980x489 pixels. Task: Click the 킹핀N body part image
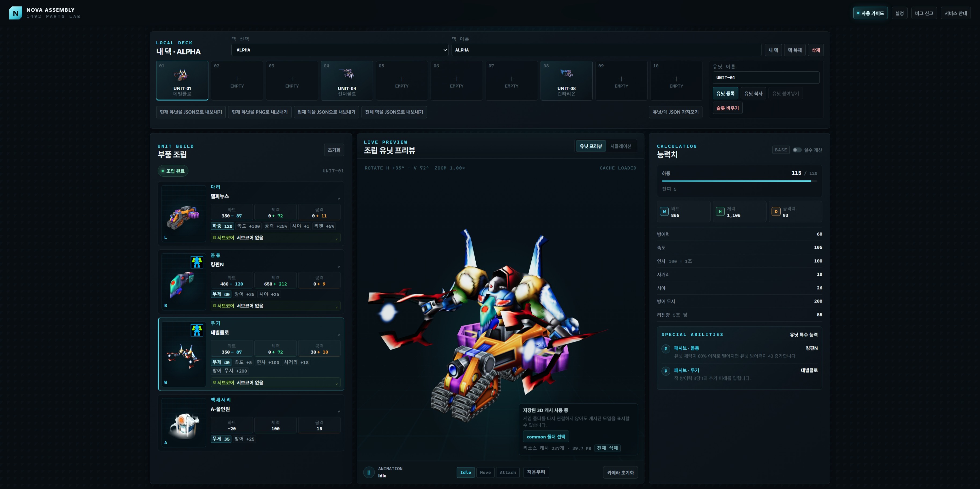point(184,282)
